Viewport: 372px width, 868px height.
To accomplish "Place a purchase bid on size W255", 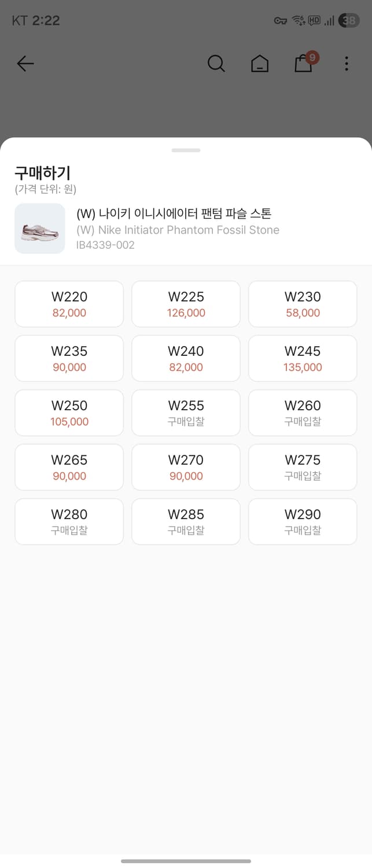I will pyautogui.click(x=185, y=413).
